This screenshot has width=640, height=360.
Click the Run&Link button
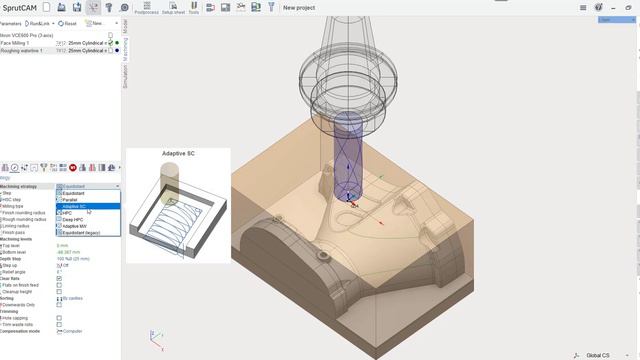37,24
